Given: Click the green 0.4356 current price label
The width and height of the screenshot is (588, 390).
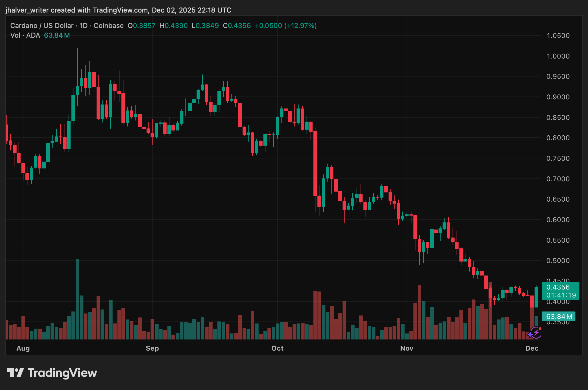Looking at the screenshot, I should (x=560, y=287).
